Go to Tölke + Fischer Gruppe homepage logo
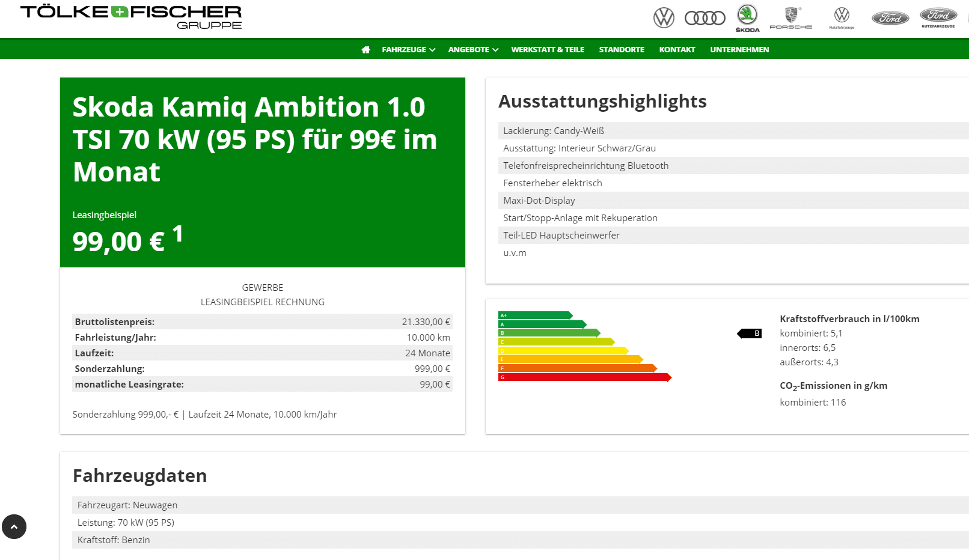The width and height of the screenshot is (969, 560). (x=131, y=17)
